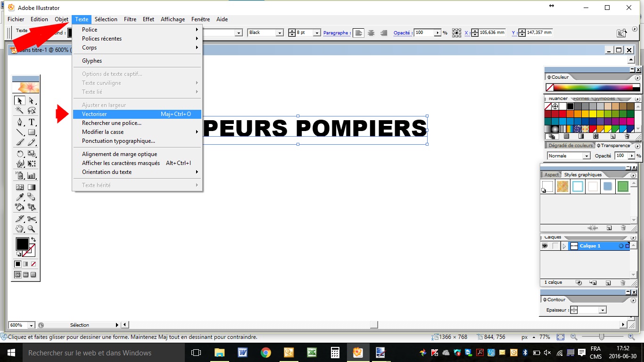The width and height of the screenshot is (644, 362).
Task: Select the Paintbrush tool
Action: click(x=20, y=142)
